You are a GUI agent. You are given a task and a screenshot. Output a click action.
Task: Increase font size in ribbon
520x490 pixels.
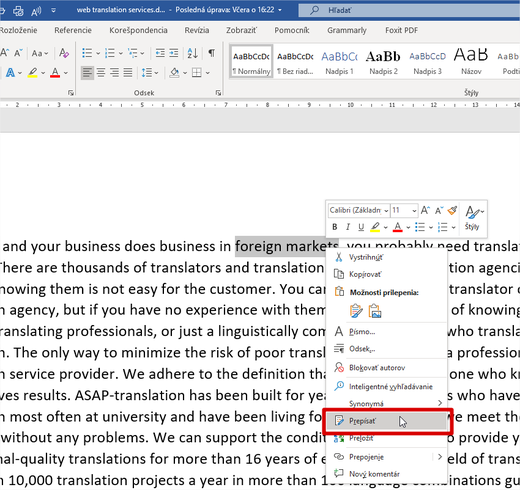click(x=4, y=53)
